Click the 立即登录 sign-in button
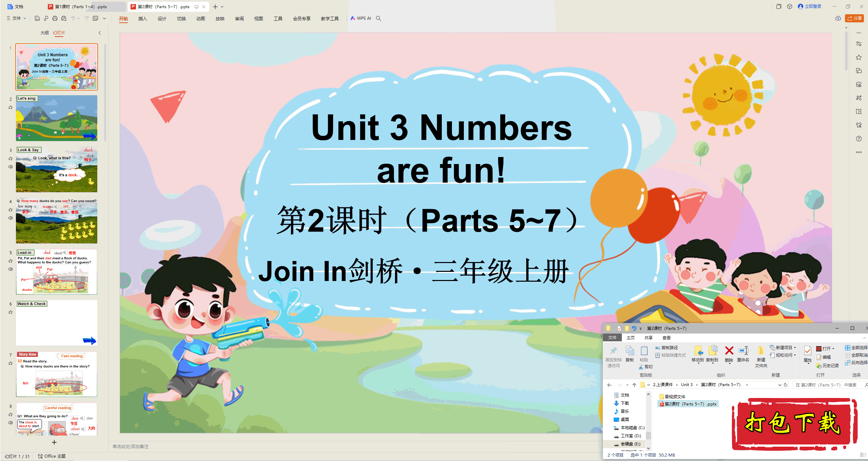This screenshot has width=868, height=461. coord(810,6)
